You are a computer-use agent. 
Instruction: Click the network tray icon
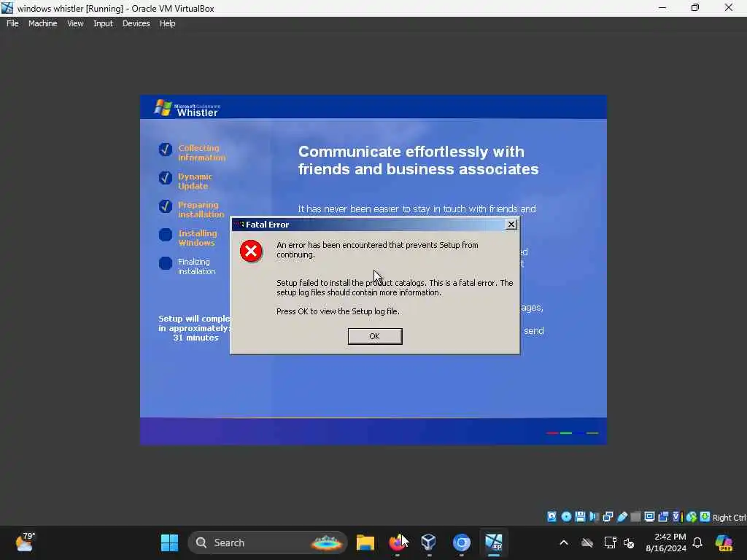(610, 542)
